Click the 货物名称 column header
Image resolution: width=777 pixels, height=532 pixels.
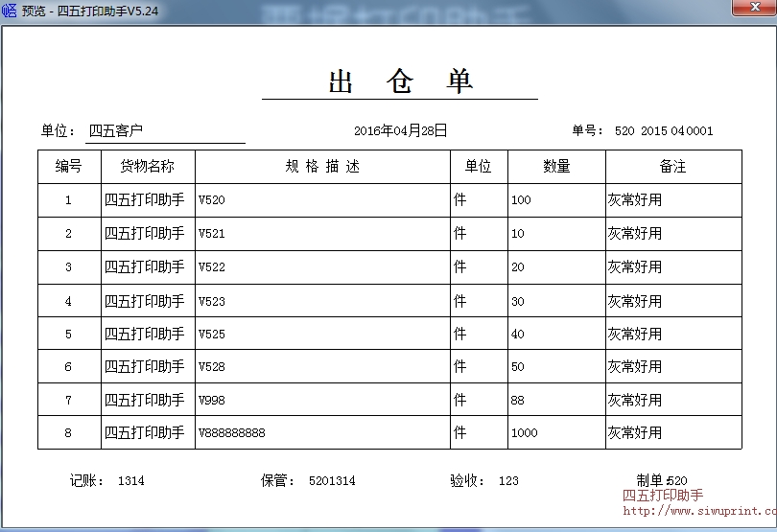click(x=148, y=167)
